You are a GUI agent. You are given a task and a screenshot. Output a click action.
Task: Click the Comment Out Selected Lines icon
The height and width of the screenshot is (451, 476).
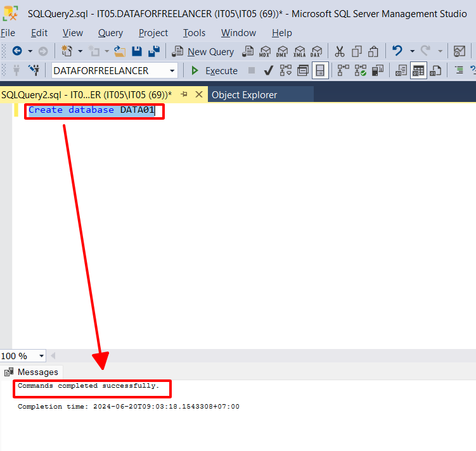(459, 70)
